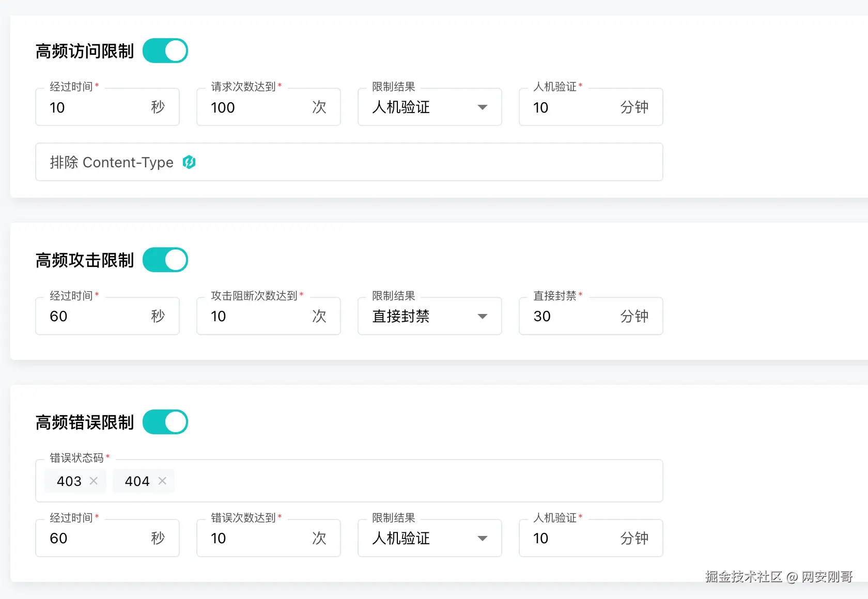Expand the 直接封禁 限制结果 dropdown
The width and height of the screenshot is (868, 599).
[x=429, y=316]
